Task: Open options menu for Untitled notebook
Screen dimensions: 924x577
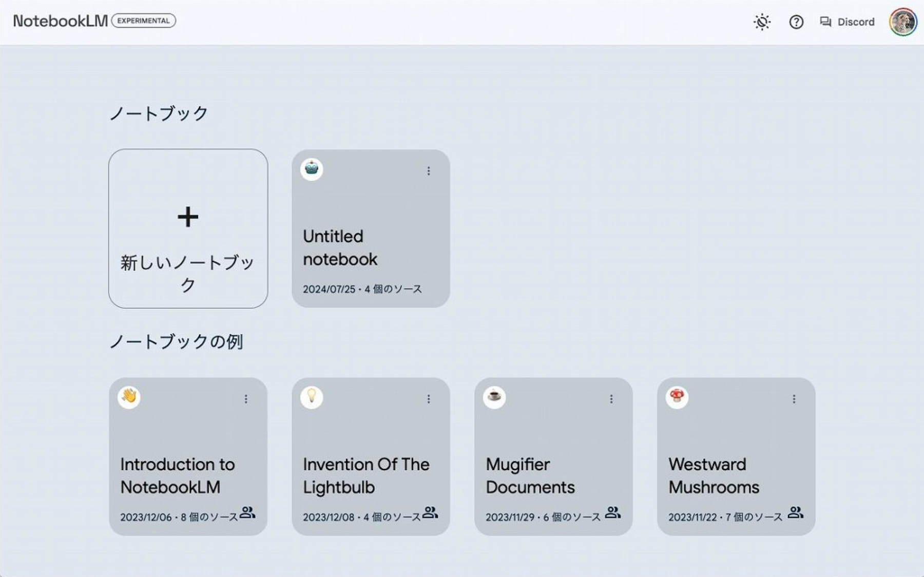Action: pos(429,171)
